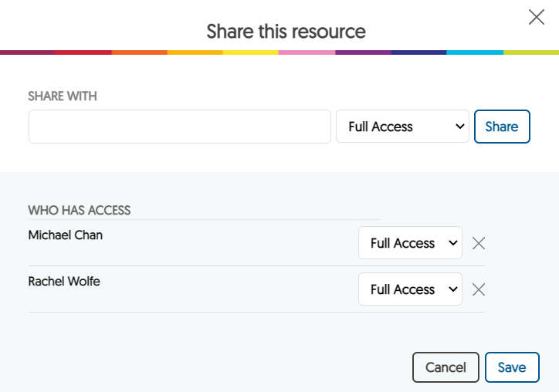Focus the Share With text field

pos(180,127)
